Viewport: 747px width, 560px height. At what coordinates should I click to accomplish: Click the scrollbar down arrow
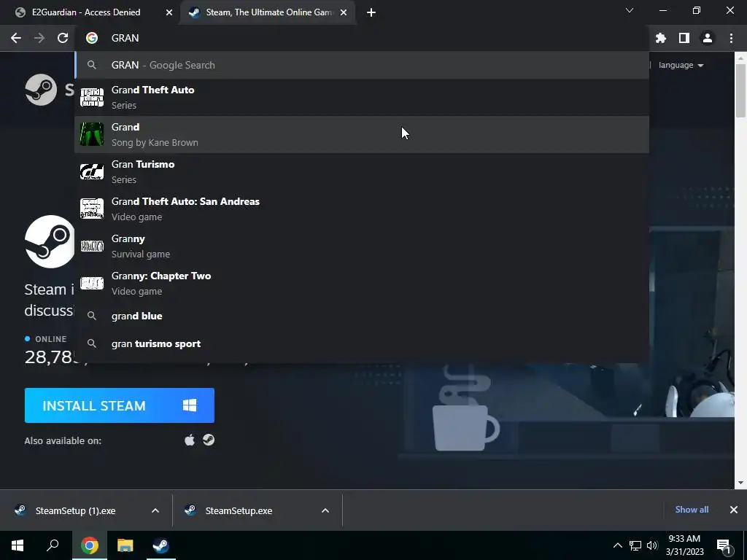coord(740,483)
